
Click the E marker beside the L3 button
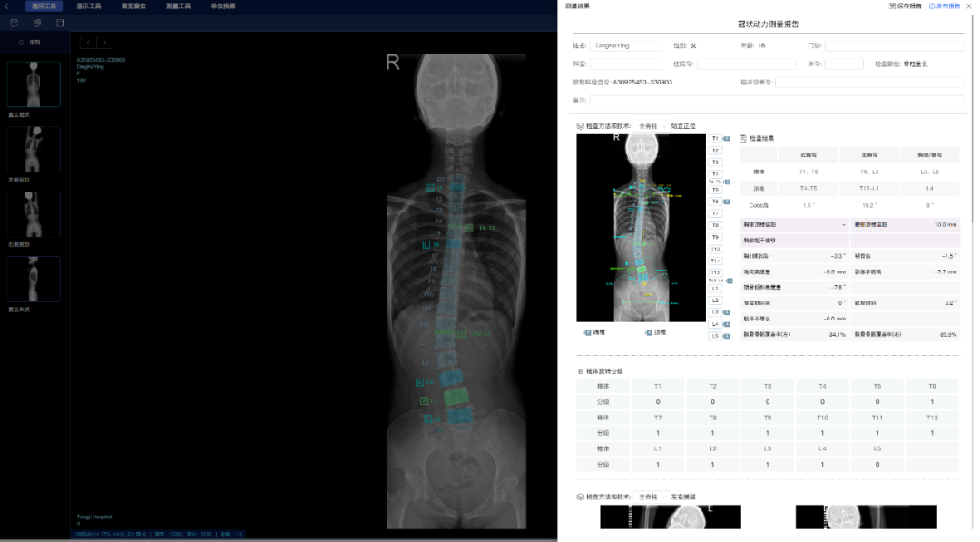727,312
